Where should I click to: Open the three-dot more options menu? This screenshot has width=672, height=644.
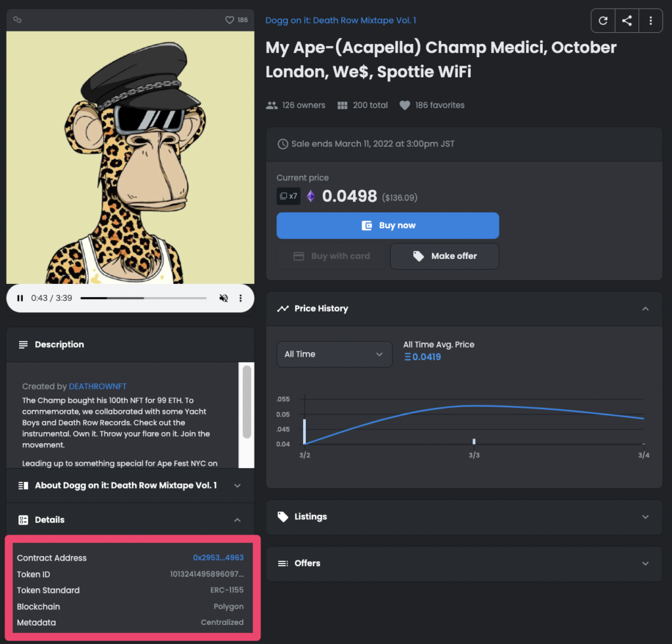650,20
